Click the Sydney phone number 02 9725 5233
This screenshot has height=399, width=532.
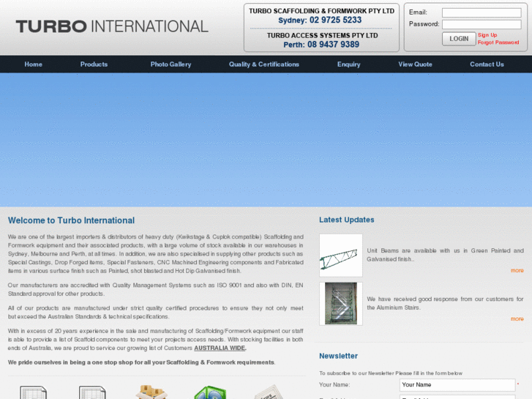[x=335, y=20]
